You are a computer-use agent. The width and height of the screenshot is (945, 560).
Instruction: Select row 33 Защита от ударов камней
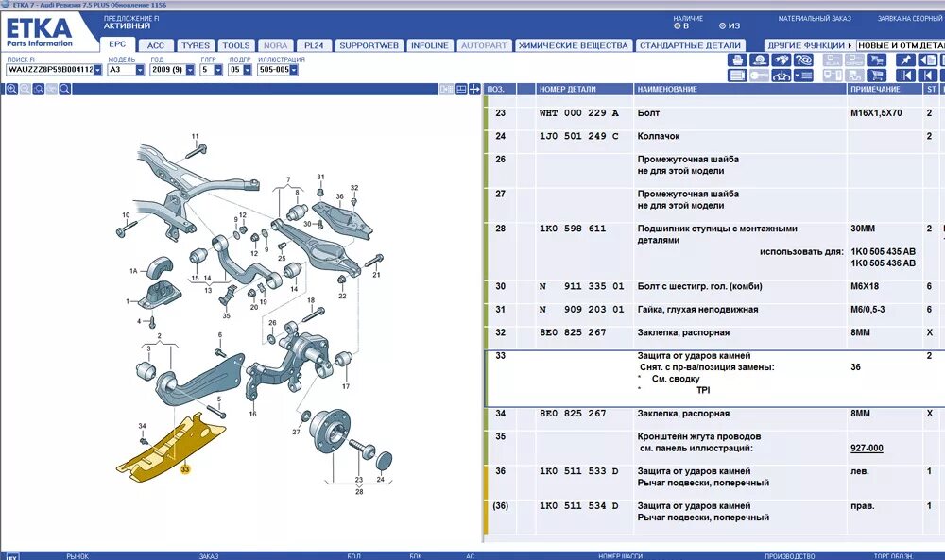[714, 378]
